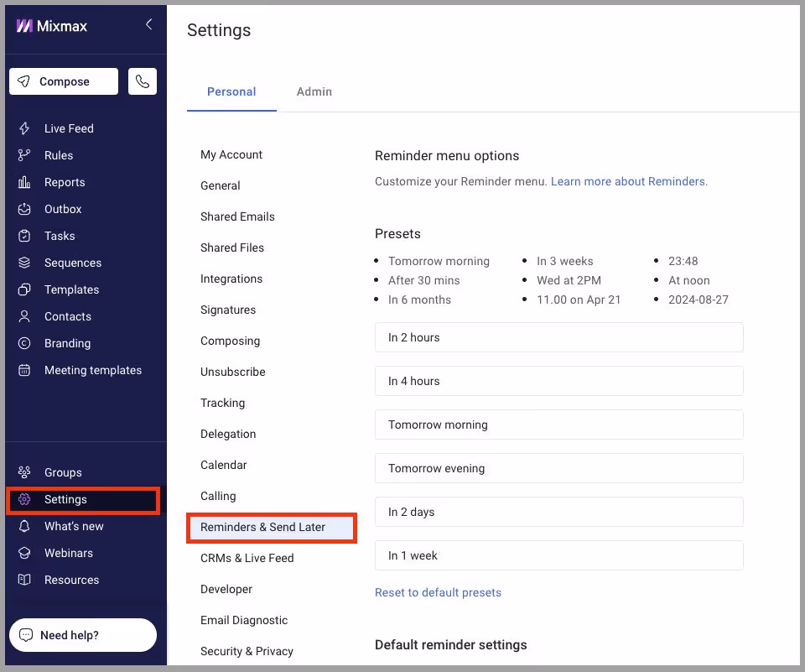Click the Branding copyright icon
Image resolution: width=805 pixels, height=672 pixels.
[24, 343]
